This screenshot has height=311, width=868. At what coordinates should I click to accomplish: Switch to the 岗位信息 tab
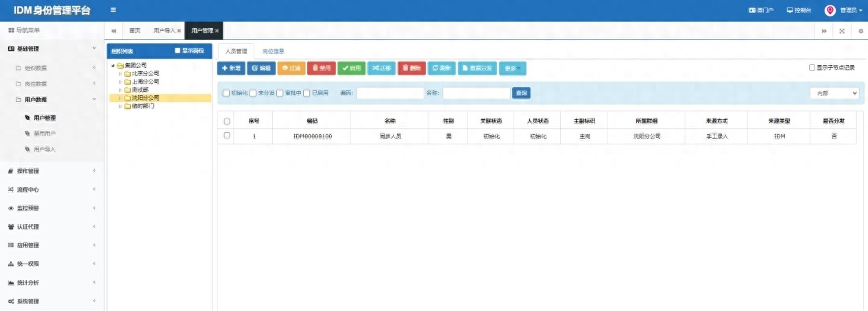[273, 51]
